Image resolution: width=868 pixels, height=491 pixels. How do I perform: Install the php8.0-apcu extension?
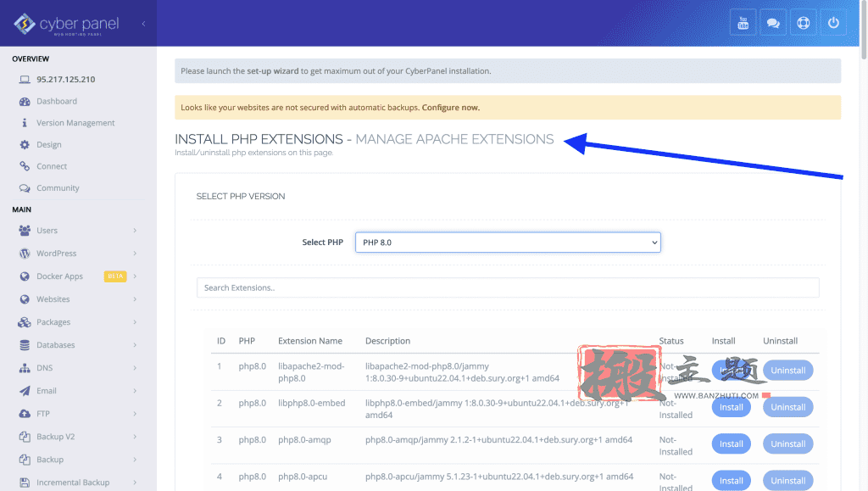coord(731,481)
